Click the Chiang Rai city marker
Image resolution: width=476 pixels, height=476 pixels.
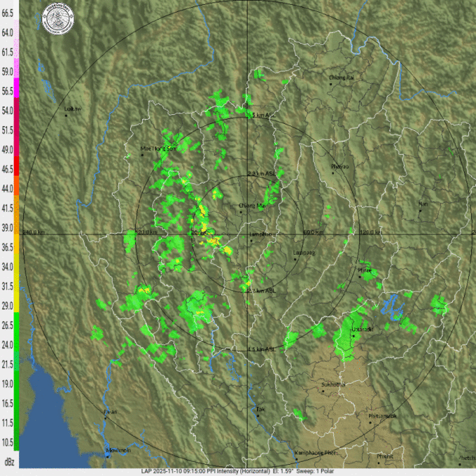tap(331, 83)
